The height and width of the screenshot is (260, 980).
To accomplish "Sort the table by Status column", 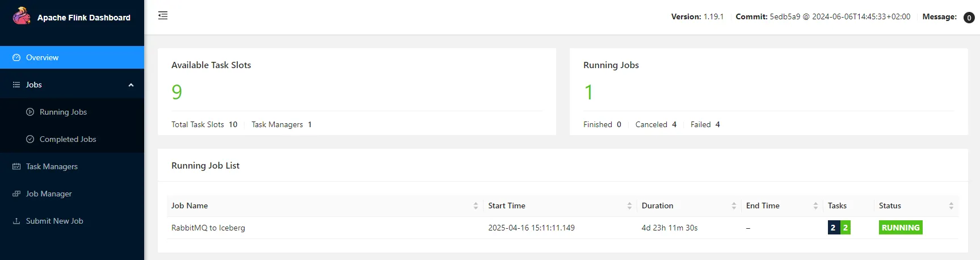I will [951, 206].
